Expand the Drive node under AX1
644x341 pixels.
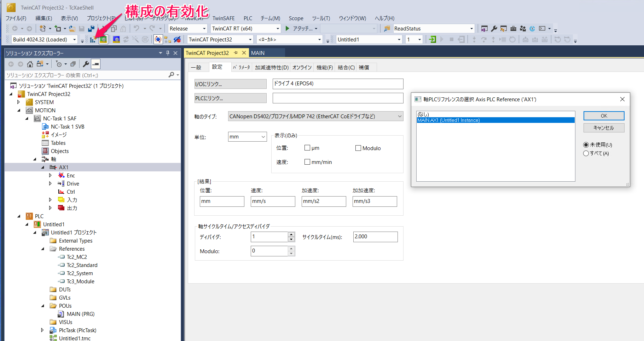point(50,184)
